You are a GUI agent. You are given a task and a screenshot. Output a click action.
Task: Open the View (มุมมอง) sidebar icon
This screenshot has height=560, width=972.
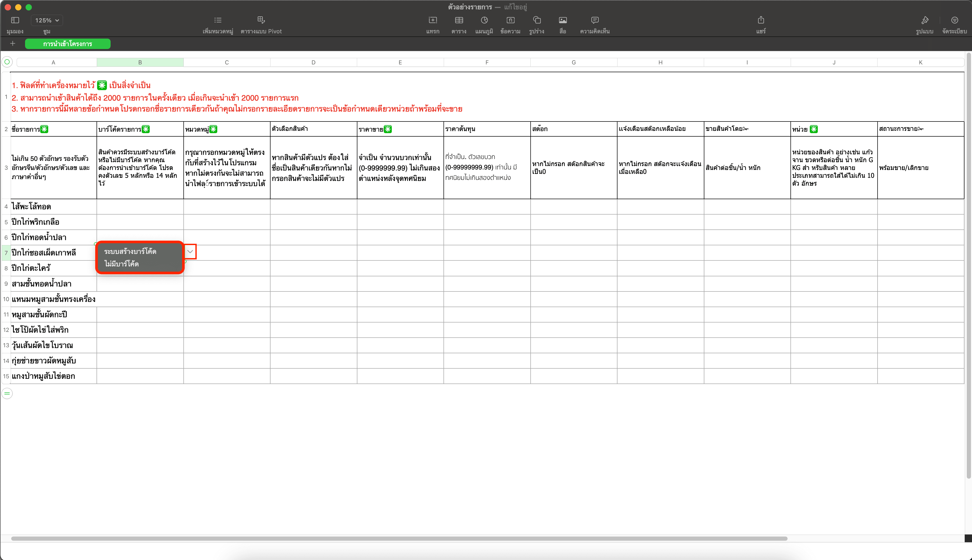tap(15, 20)
